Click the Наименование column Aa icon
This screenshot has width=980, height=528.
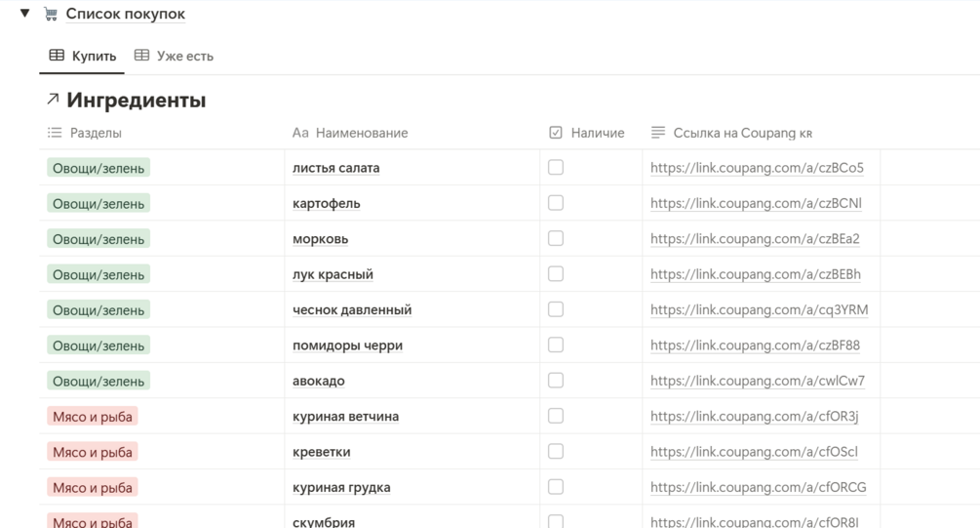(300, 133)
